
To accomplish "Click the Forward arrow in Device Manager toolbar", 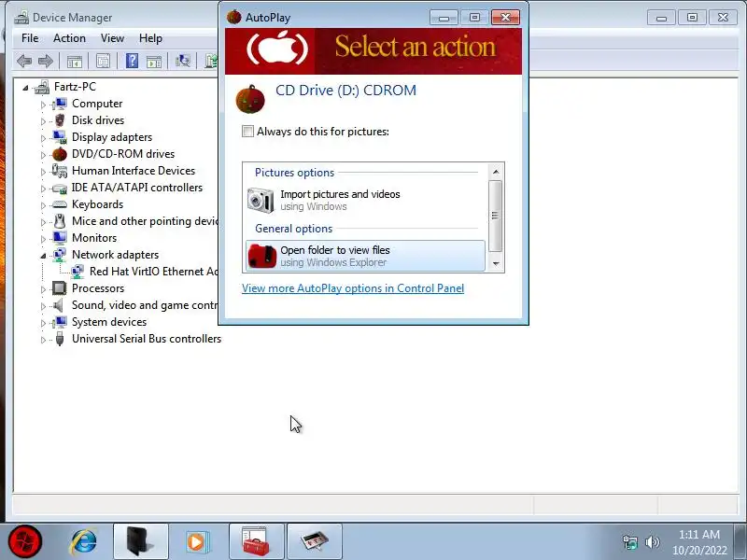I will point(45,61).
